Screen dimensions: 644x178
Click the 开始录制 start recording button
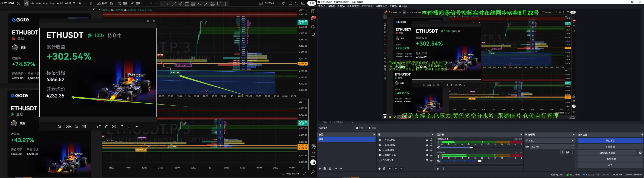[610, 147]
